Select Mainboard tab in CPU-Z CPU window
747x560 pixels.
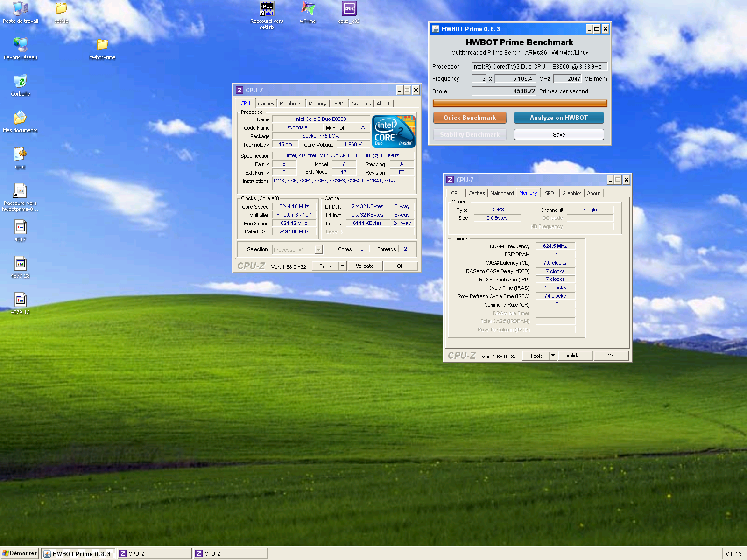(291, 104)
